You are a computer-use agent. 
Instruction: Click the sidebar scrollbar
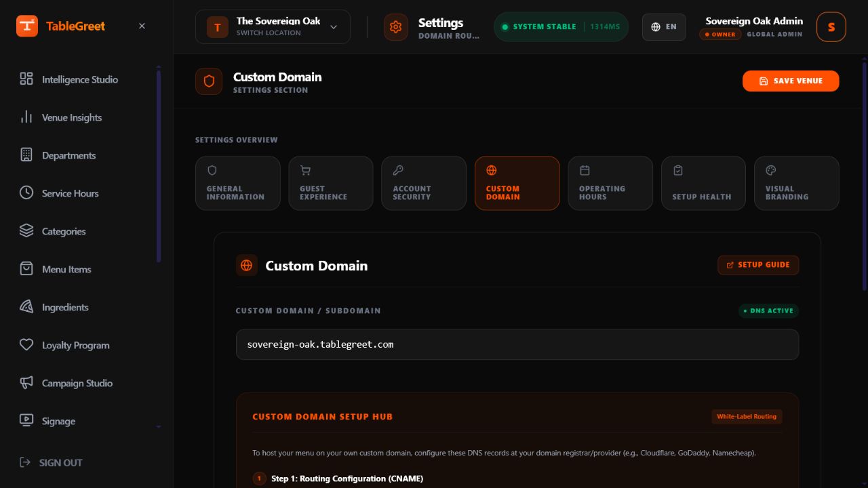point(159,166)
